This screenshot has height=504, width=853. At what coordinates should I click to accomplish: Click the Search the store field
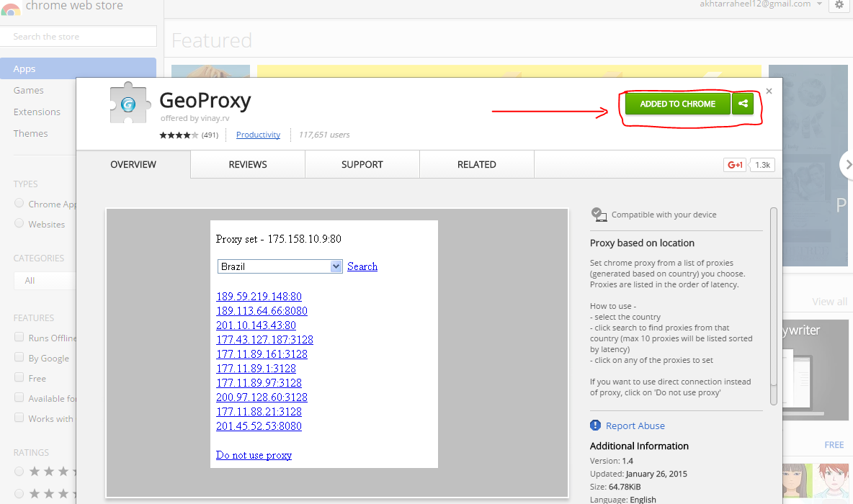pyautogui.click(x=79, y=37)
